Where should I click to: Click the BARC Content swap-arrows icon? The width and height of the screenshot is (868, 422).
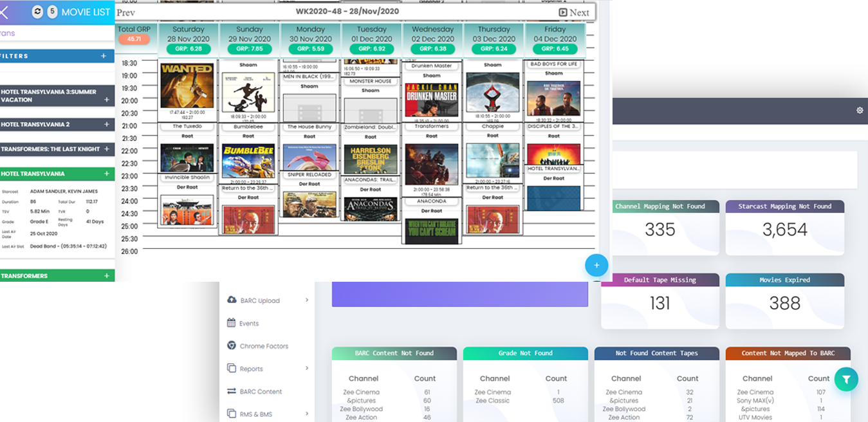click(232, 391)
